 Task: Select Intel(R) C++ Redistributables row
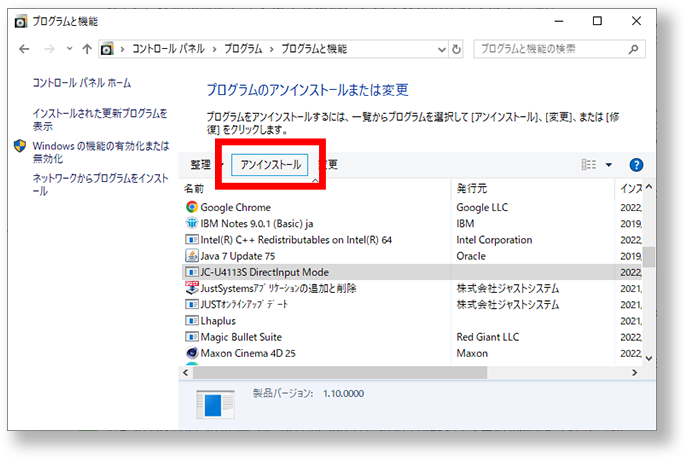coord(411,239)
